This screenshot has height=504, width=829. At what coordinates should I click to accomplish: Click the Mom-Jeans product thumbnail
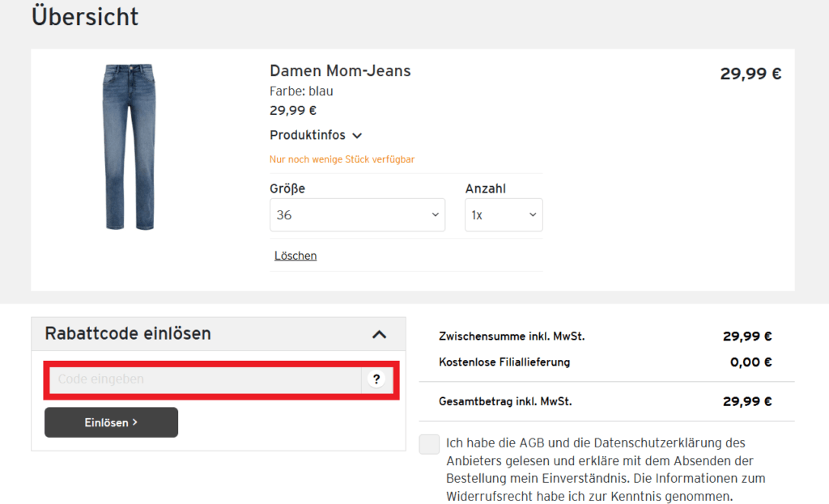(x=129, y=147)
